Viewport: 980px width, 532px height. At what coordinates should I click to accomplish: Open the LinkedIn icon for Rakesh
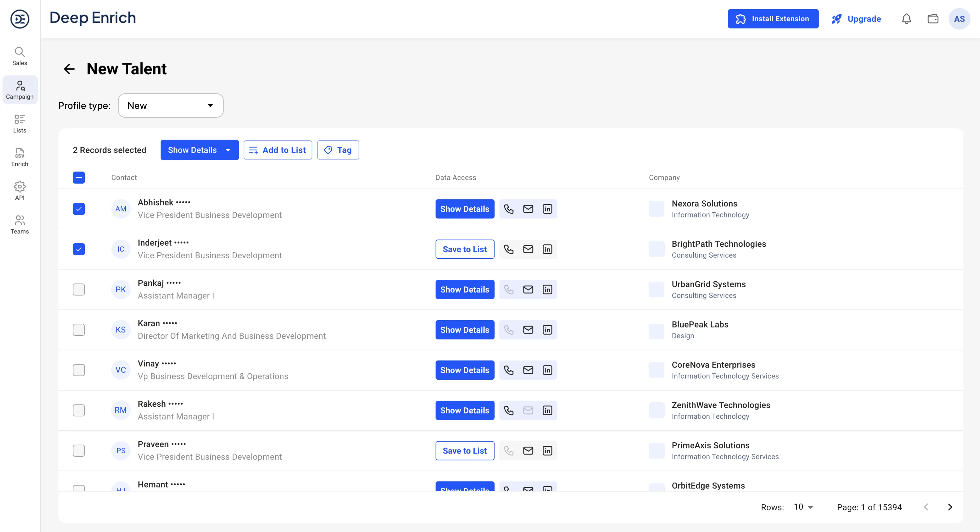[547, 410]
